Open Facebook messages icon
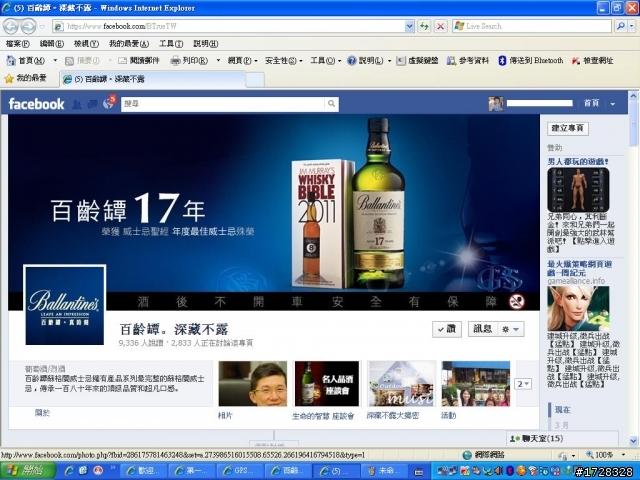This screenshot has height=480, width=640. [x=93, y=104]
